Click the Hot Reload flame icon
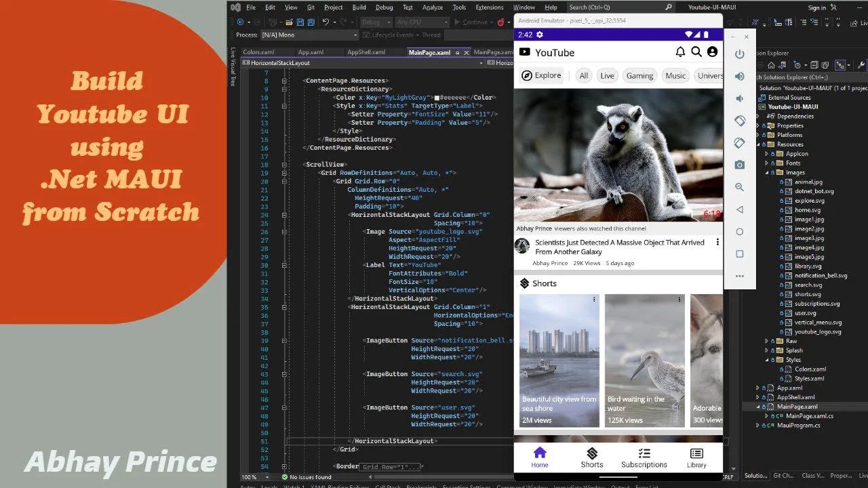 (501, 22)
